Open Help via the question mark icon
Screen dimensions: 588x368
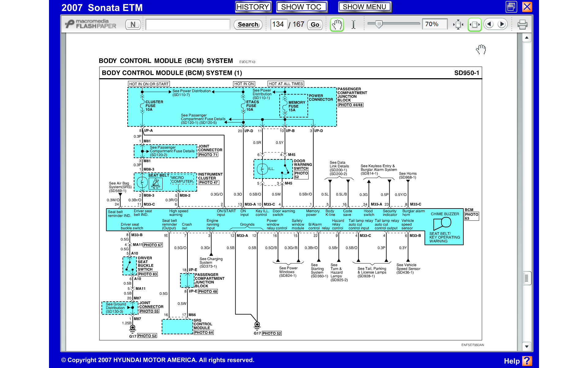click(527, 361)
